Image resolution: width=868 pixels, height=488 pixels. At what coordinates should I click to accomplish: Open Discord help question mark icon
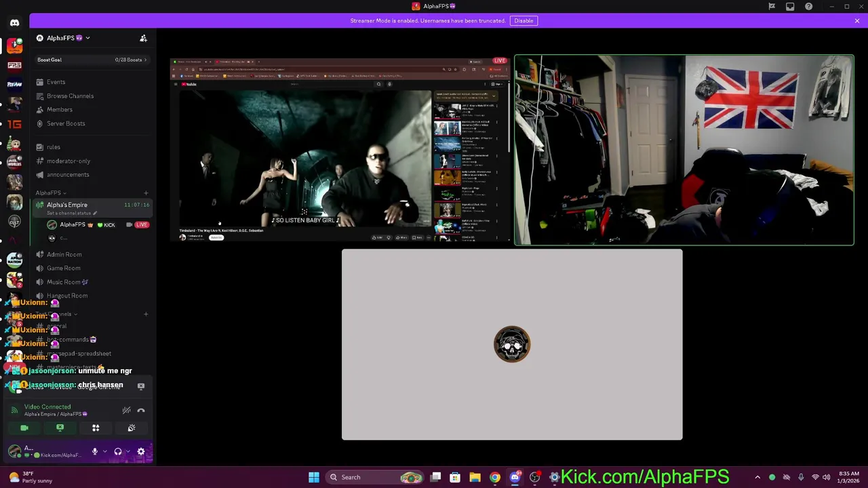tap(808, 7)
